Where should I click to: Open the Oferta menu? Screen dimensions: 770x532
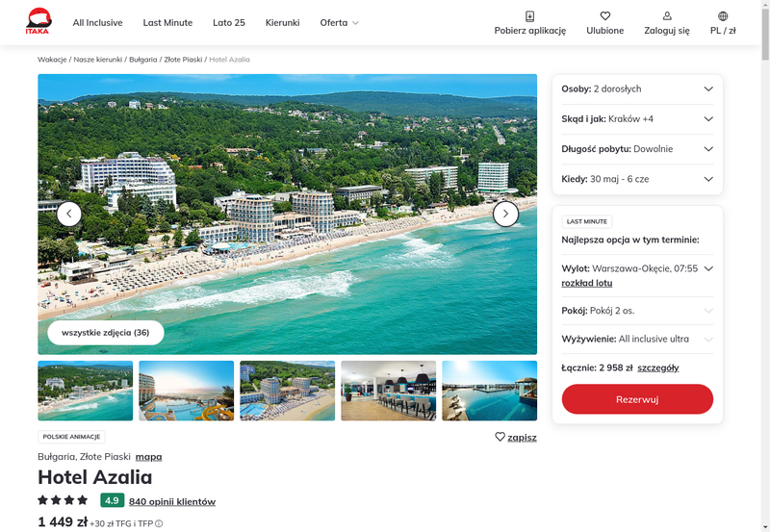339,22
